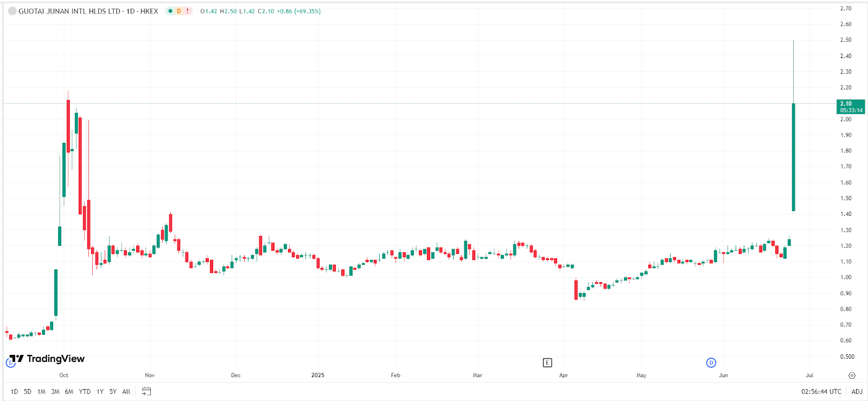Toggle the D interval label in the header
The width and height of the screenshot is (868, 401).
[x=178, y=10]
